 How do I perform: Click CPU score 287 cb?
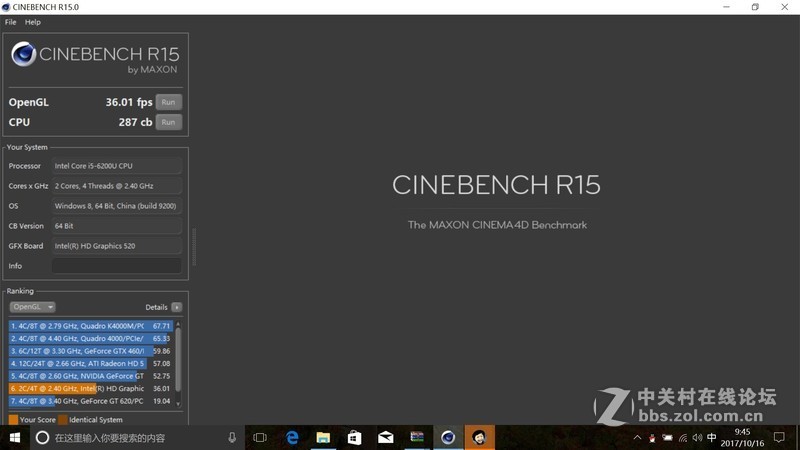pos(135,122)
